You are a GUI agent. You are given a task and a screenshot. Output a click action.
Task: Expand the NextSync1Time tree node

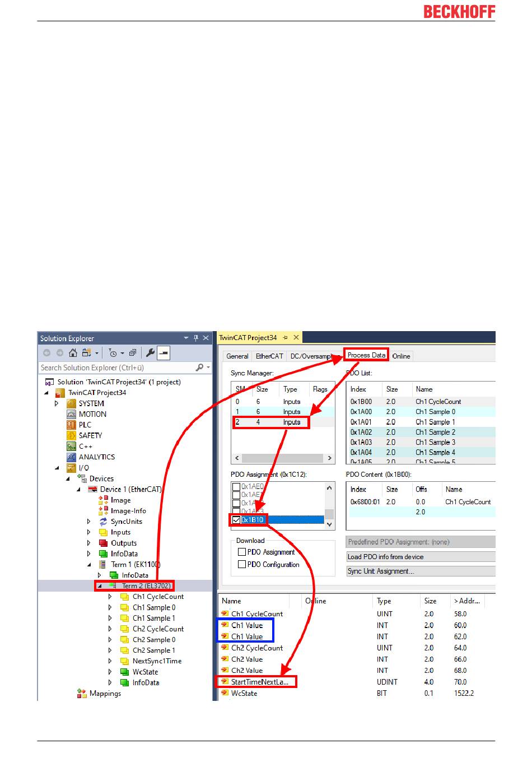110,661
